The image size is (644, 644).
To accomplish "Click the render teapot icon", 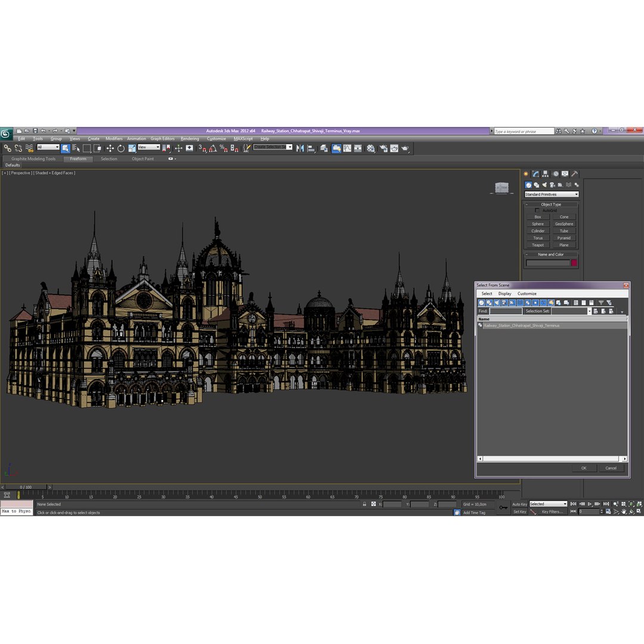I will tap(405, 148).
